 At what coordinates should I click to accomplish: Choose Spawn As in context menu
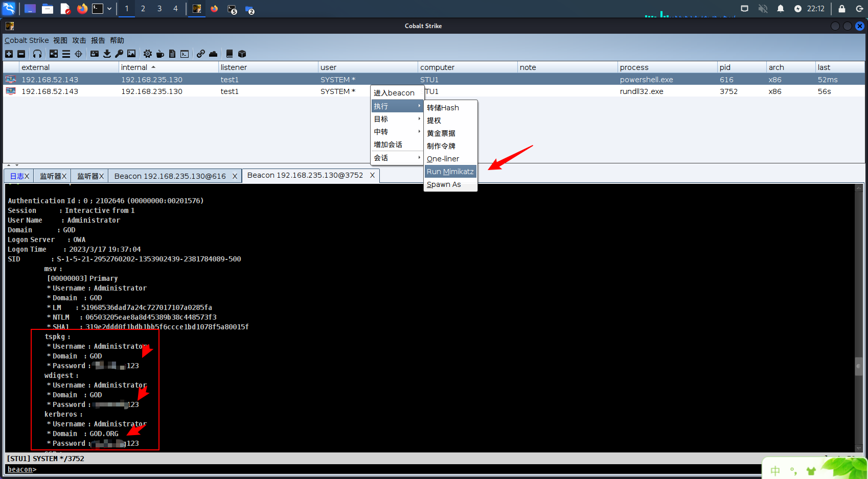tap(444, 184)
